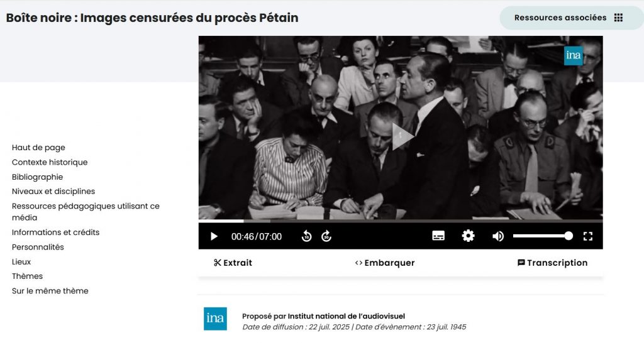Image resolution: width=644 pixels, height=343 pixels.
Task: Seek on the video progress bar
Action: (x=401, y=221)
